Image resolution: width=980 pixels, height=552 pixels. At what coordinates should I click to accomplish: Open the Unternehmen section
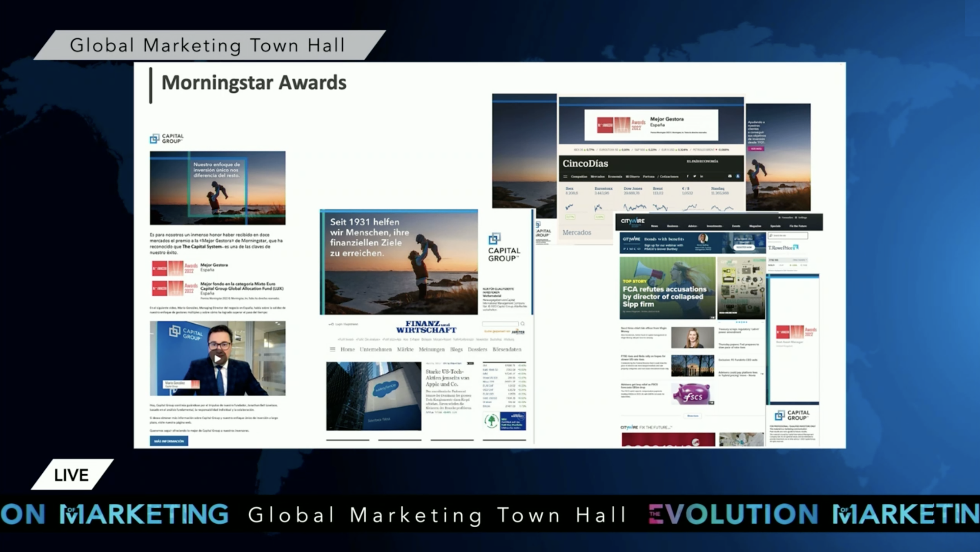pyautogui.click(x=376, y=349)
